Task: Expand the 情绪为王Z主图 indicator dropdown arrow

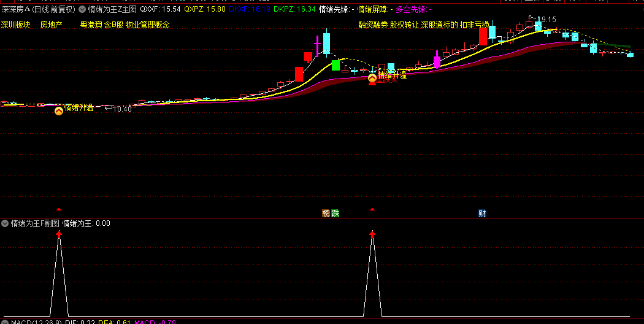Action: tap(82, 9)
